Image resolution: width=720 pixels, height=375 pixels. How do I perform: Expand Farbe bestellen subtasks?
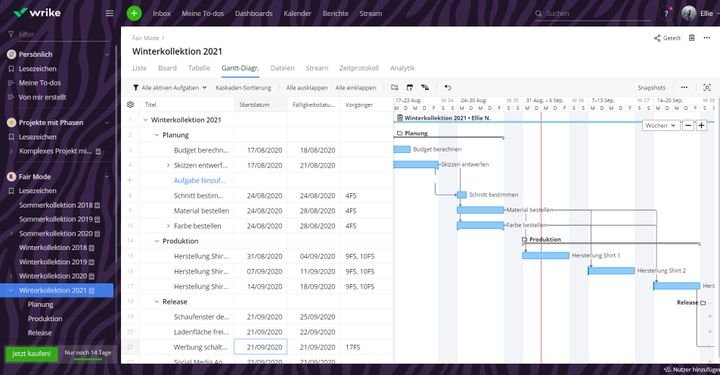point(168,226)
